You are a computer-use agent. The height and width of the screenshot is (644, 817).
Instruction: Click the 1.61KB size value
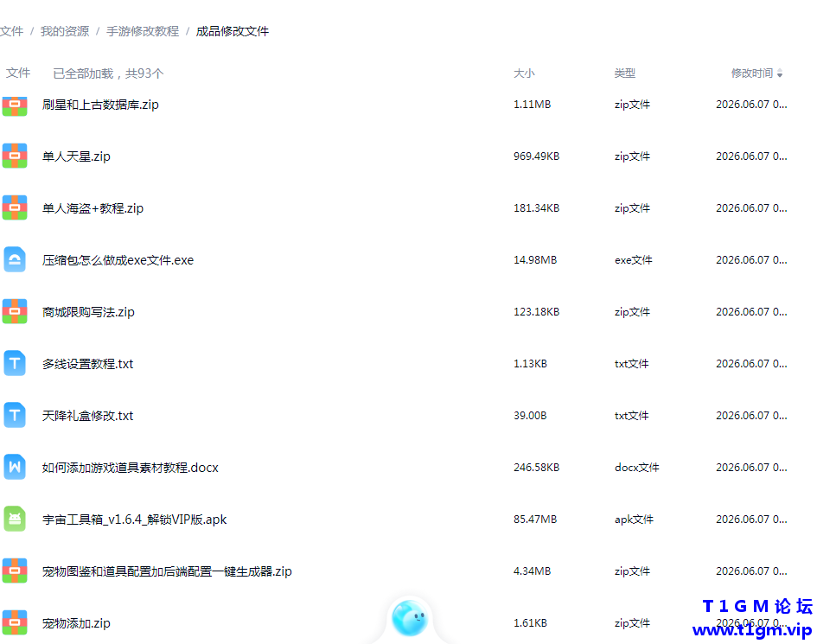tap(530, 622)
